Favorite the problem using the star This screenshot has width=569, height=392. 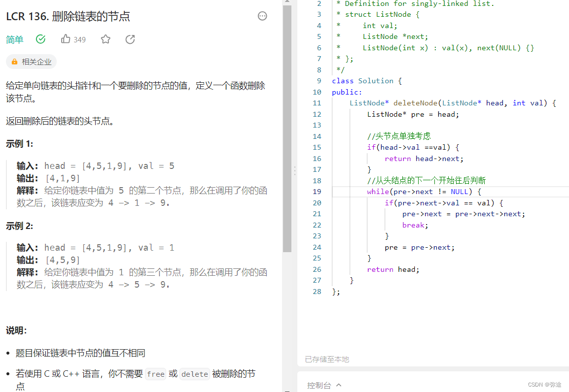(x=106, y=39)
